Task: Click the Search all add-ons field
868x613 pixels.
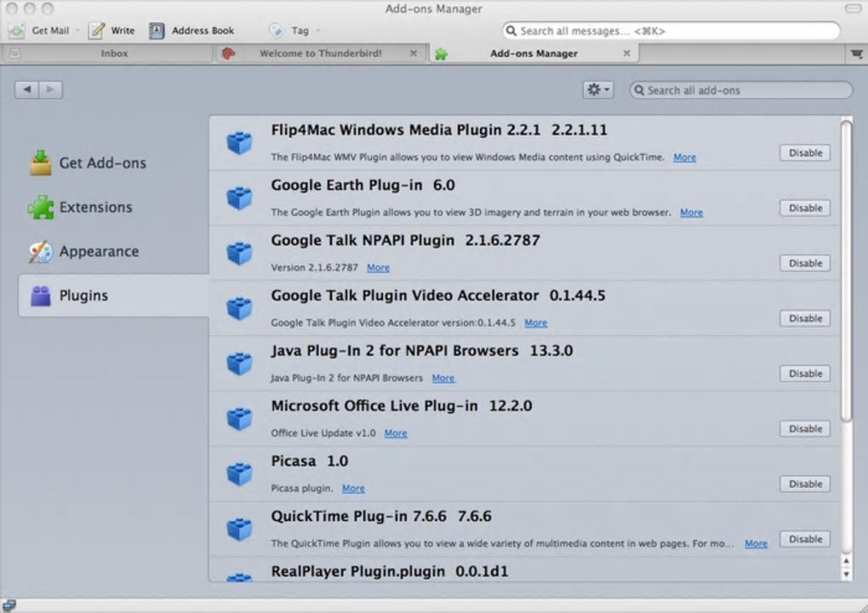Action: (745, 90)
